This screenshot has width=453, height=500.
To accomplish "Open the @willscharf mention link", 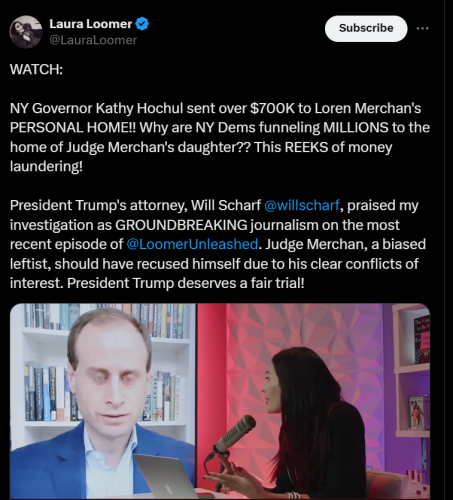I will pyautogui.click(x=302, y=205).
